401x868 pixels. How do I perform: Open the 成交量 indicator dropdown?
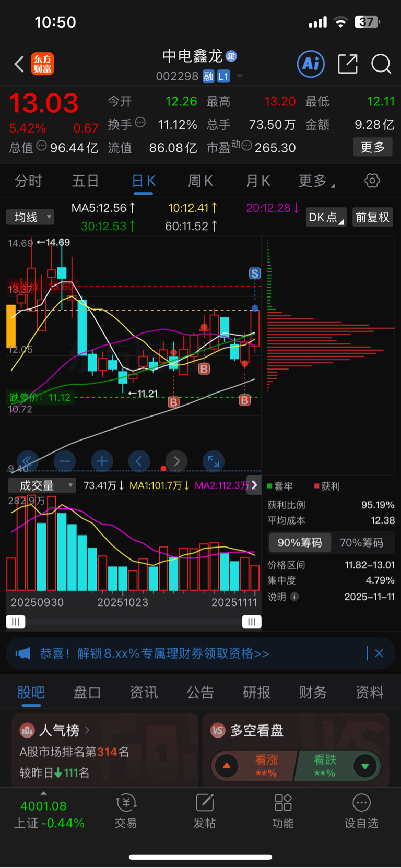coord(42,485)
